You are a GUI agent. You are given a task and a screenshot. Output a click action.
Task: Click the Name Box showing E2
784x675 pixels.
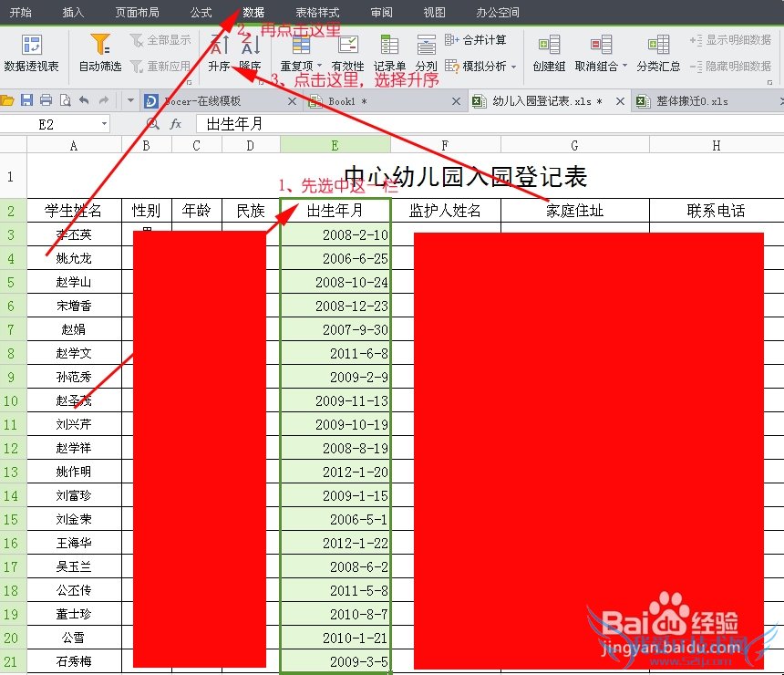coord(46,124)
